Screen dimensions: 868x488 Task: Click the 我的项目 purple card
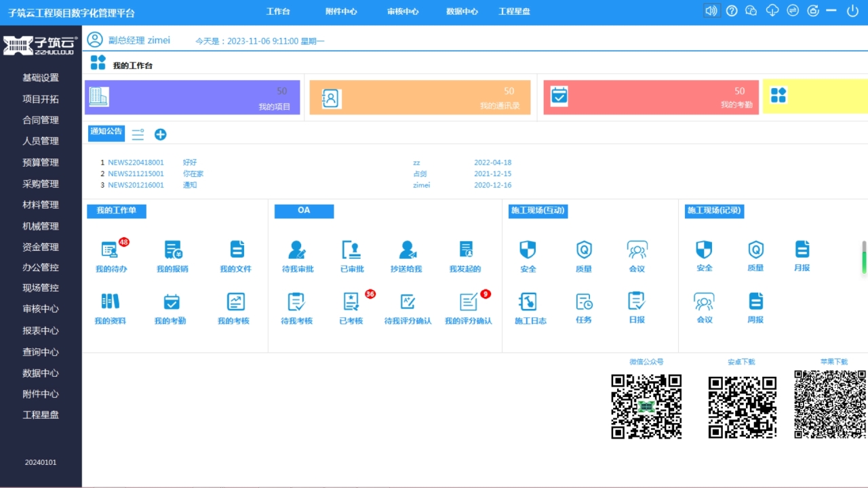[x=192, y=98]
